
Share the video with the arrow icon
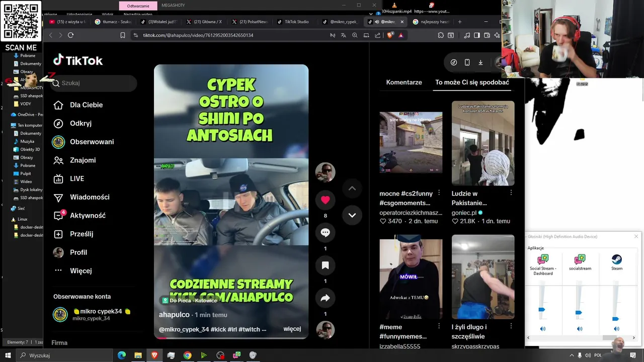[325, 298]
